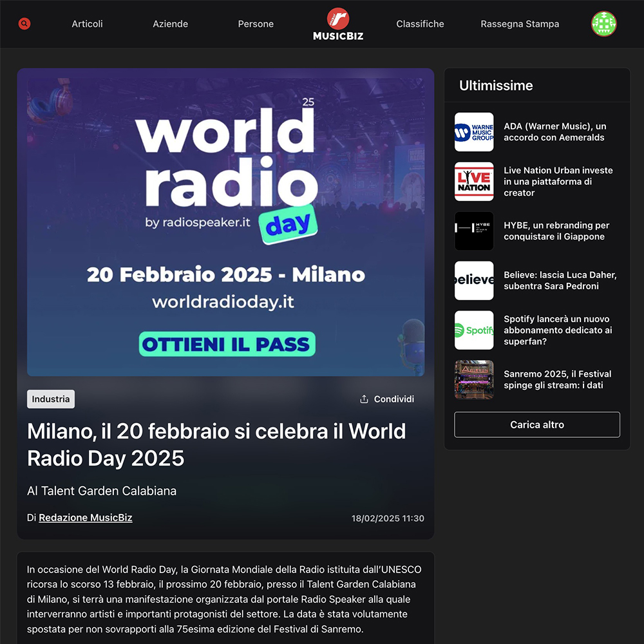The width and height of the screenshot is (644, 644).
Task: Open the Articoli menu item
Action: (x=87, y=24)
